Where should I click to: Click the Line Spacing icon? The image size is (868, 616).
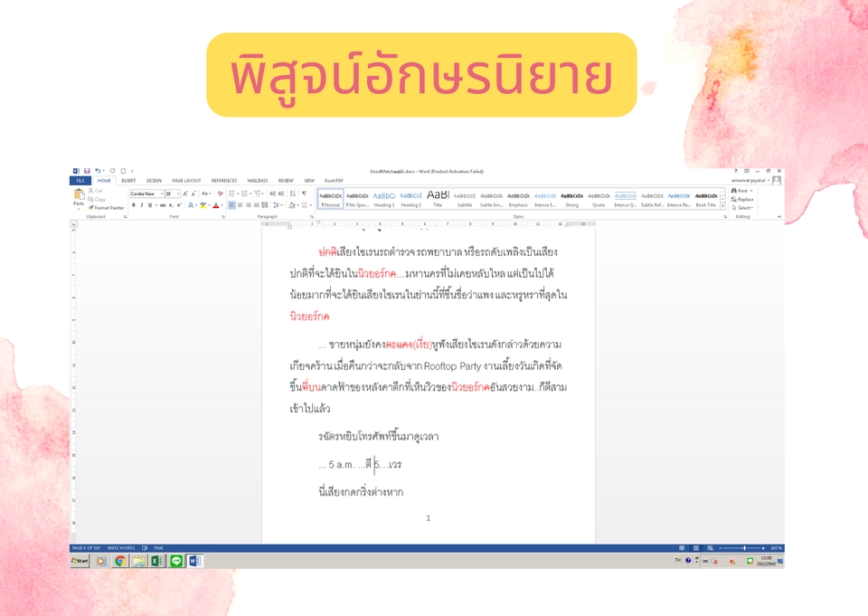pyautogui.click(x=277, y=205)
